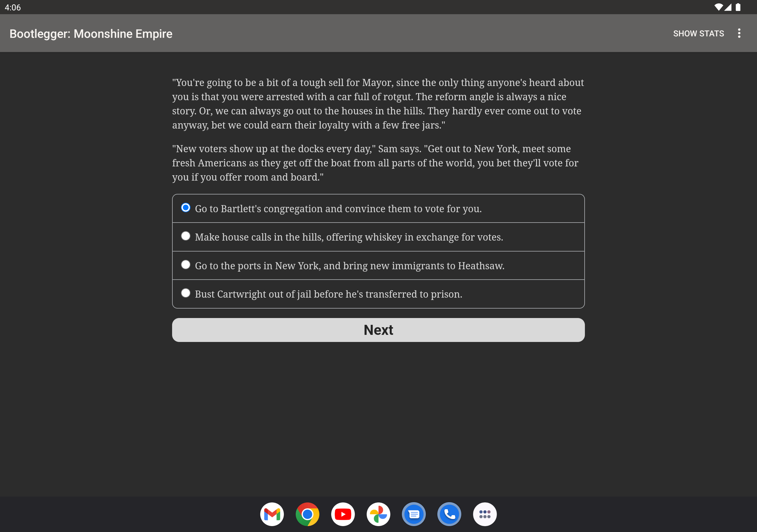Click SHOW STATS in the header
The width and height of the screenshot is (757, 532).
(x=698, y=33)
